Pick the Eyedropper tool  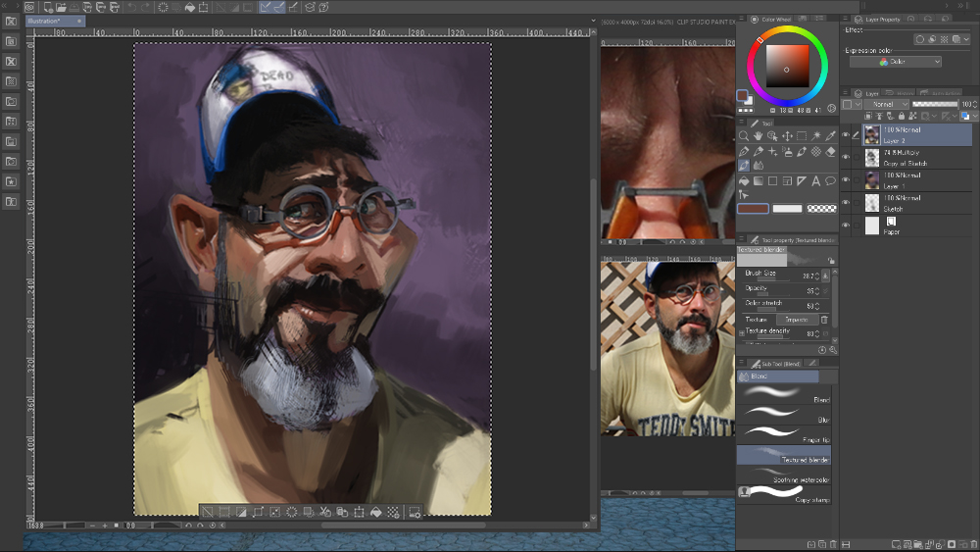(x=831, y=136)
